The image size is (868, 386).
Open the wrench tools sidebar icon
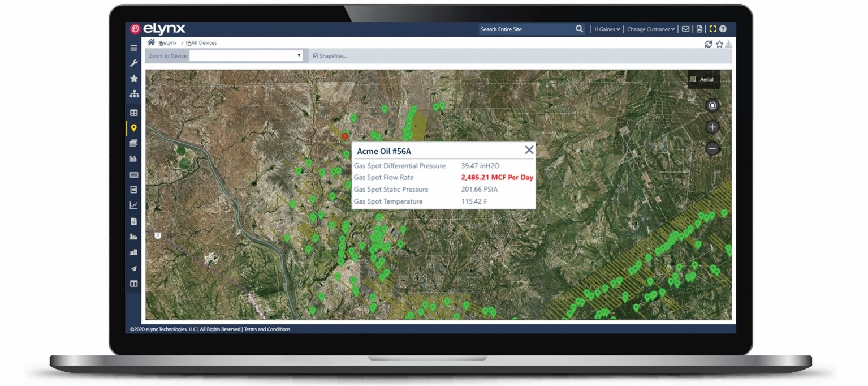coord(134,63)
